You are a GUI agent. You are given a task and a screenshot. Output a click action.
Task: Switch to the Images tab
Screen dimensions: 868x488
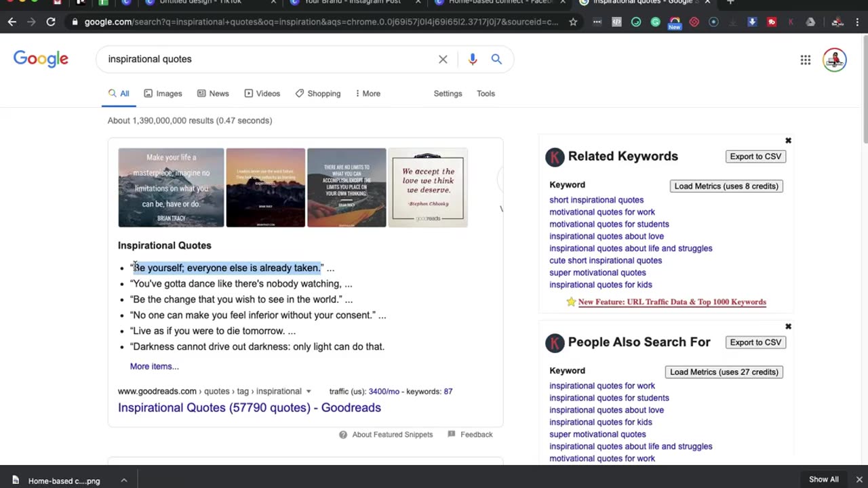[163, 94]
